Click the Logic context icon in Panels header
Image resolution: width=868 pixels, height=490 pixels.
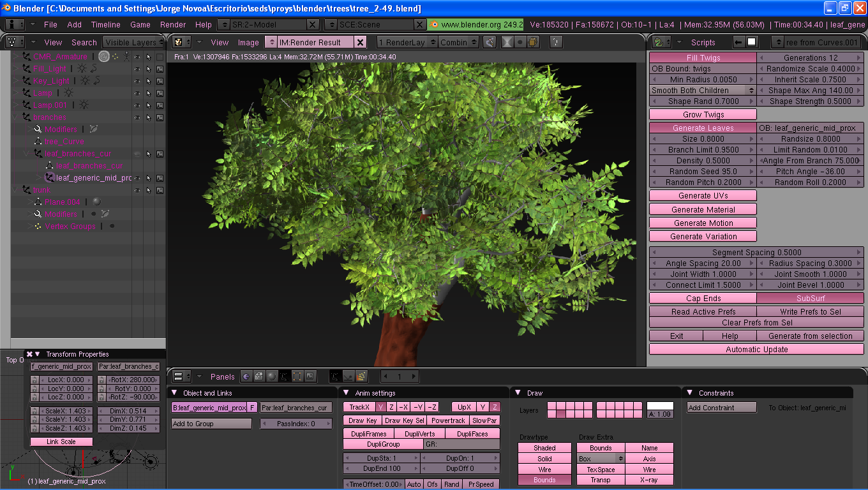[246, 376]
